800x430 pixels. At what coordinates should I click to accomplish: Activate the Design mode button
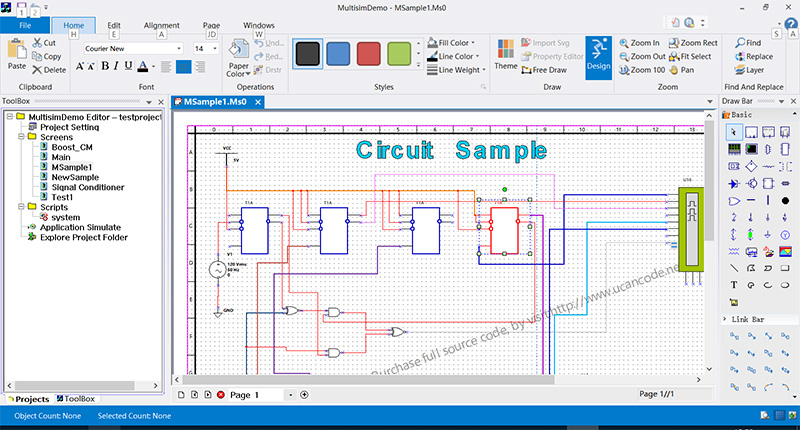(x=598, y=58)
